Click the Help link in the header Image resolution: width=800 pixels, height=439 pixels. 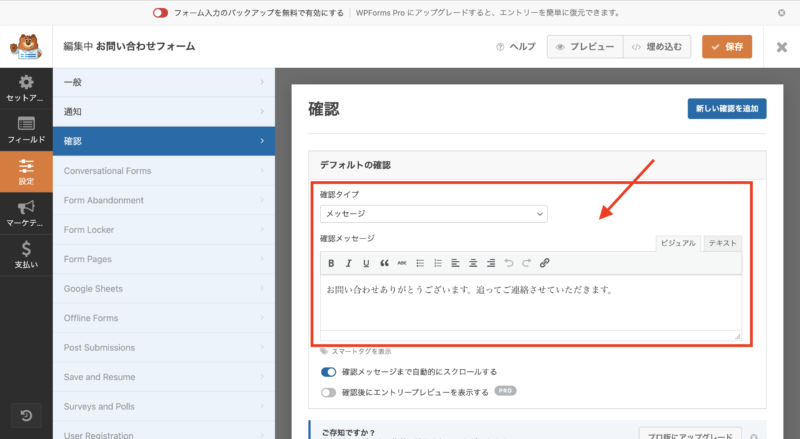point(516,47)
